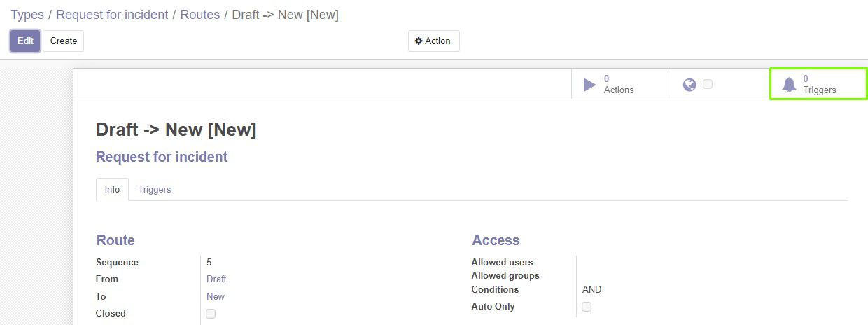This screenshot has width=868, height=325.
Task: Go to Types breadcrumb
Action: click(x=27, y=15)
